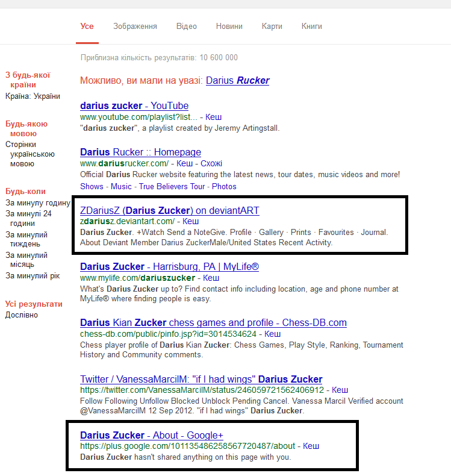451x476 pixels.
Task: Filter results За минулий місяць
Action: click(26, 260)
